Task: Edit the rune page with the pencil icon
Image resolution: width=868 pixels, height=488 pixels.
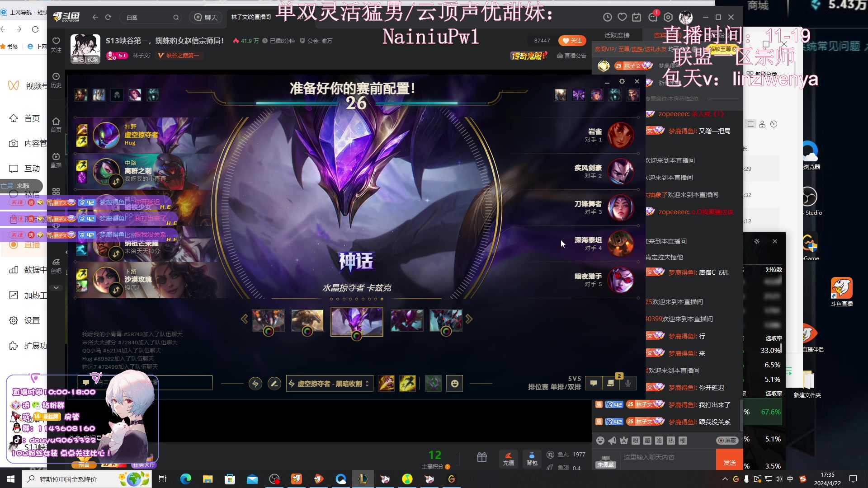Action: click(x=274, y=384)
